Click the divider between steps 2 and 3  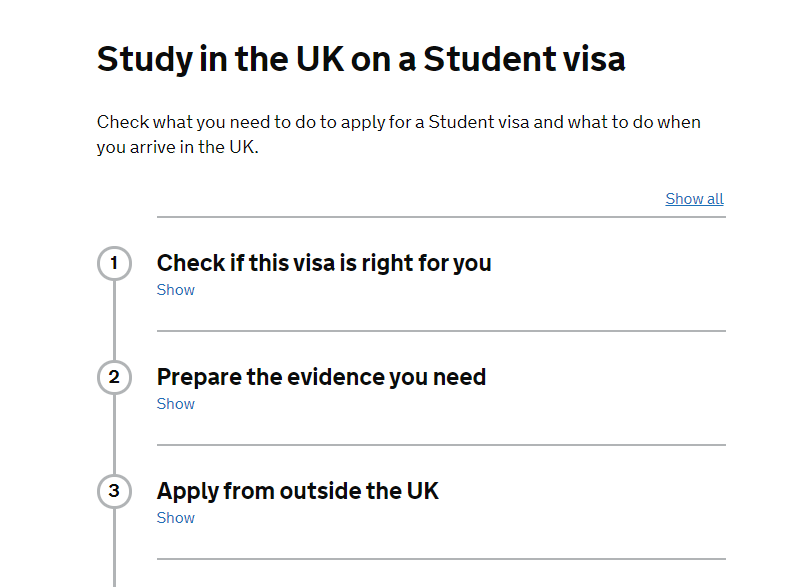(x=441, y=445)
